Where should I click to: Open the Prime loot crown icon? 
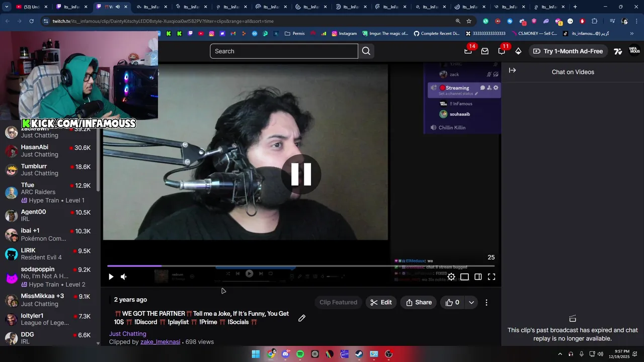pyautogui.click(x=468, y=51)
